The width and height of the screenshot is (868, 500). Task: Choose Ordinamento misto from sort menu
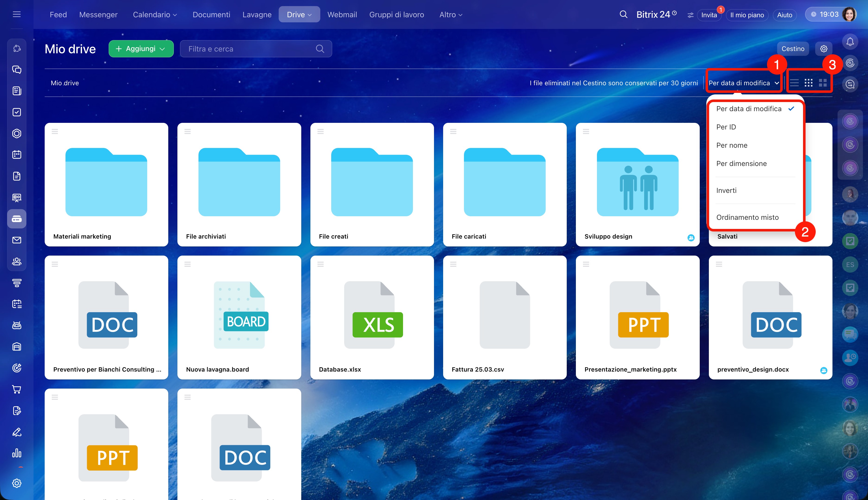(747, 217)
